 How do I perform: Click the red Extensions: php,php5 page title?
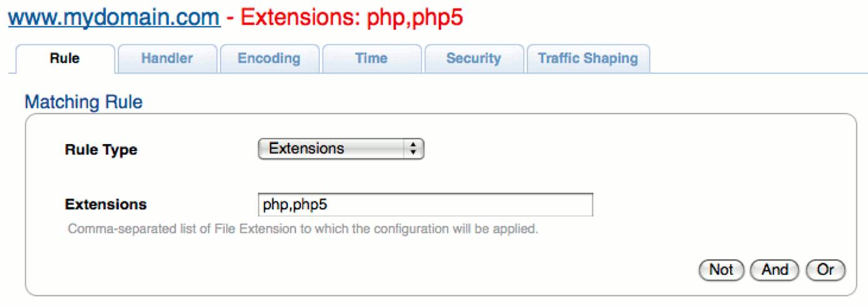pos(351,17)
